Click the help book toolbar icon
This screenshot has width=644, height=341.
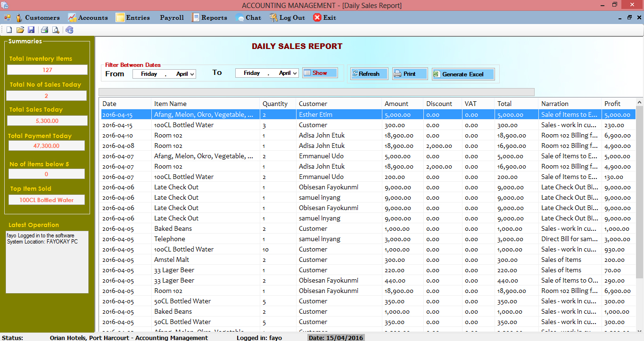69,30
